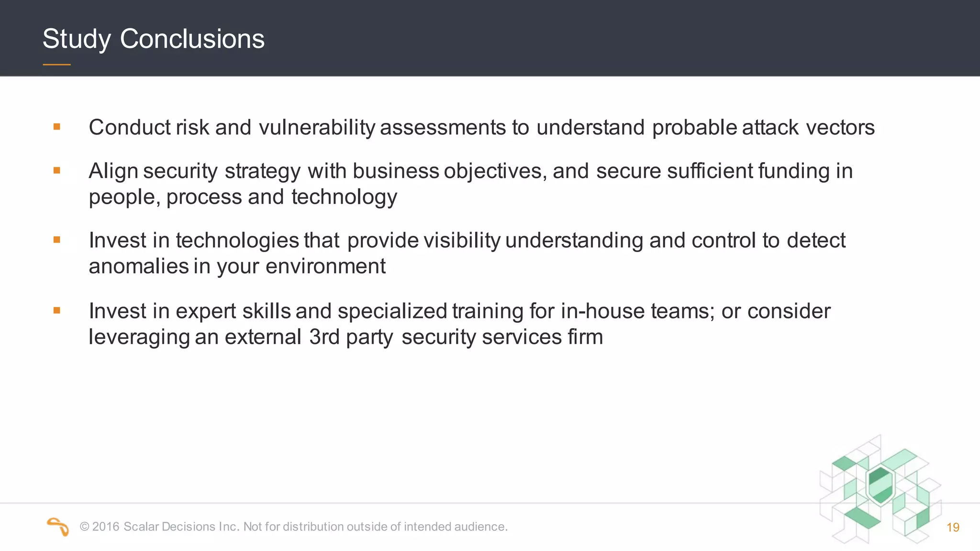
Task: Click the text 'people, process and technology'
Action: [x=243, y=197]
